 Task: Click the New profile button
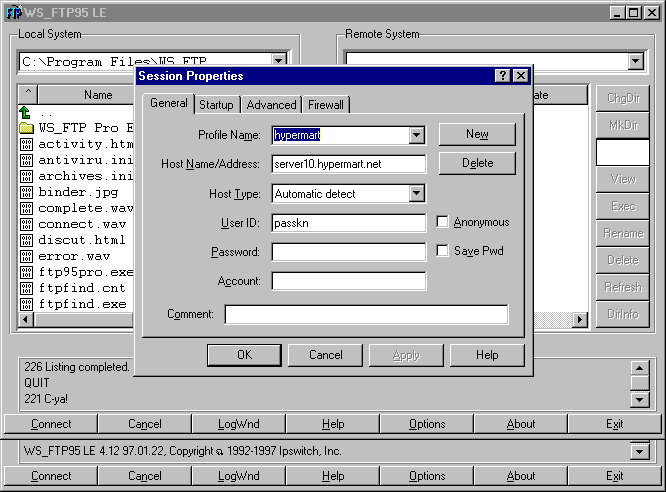point(477,134)
